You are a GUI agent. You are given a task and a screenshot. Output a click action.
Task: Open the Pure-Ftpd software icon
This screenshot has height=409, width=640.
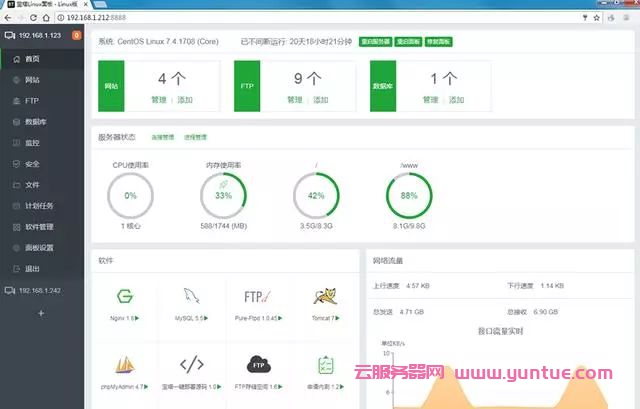258,297
